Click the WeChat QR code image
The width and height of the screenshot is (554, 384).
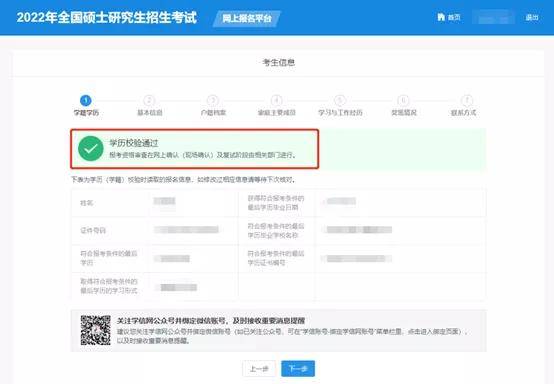[95, 330]
